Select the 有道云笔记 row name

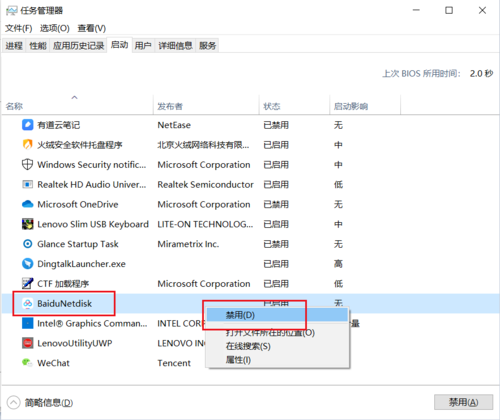click(x=59, y=125)
